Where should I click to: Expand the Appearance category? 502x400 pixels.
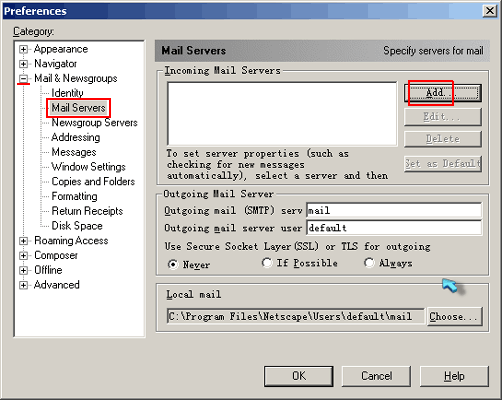tap(23, 50)
